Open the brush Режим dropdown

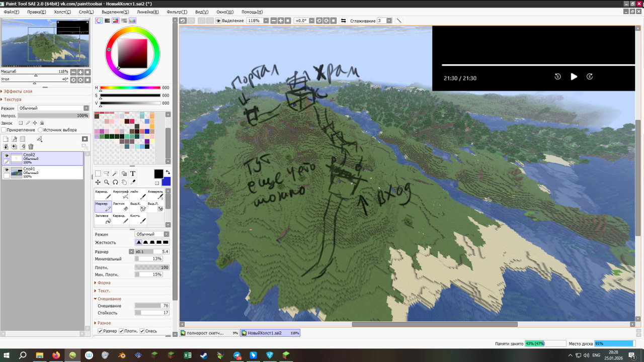152,234
